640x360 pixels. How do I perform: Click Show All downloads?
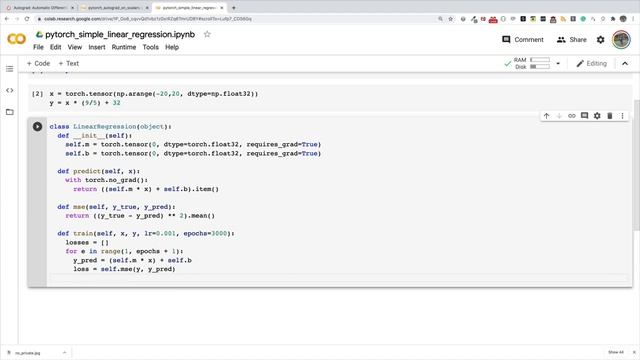[616, 352]
